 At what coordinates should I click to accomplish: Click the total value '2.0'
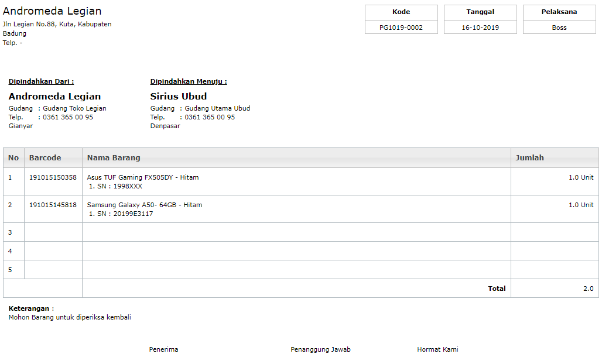pos(588,289)
